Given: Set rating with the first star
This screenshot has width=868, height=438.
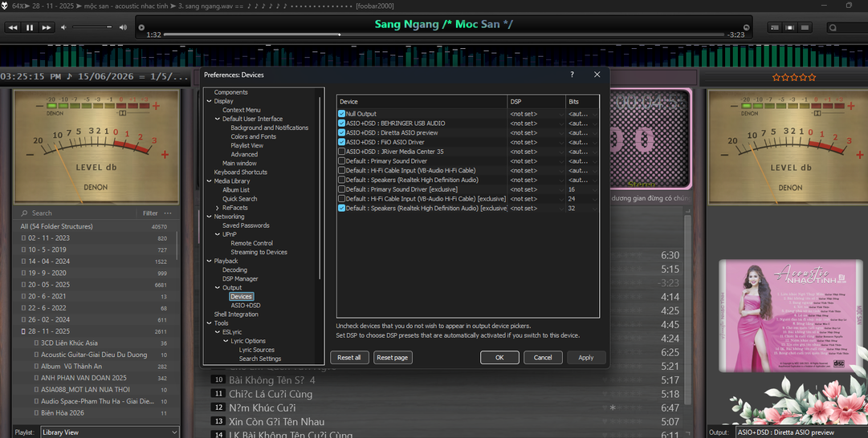Looking at the screenshot, I should 776,78.
